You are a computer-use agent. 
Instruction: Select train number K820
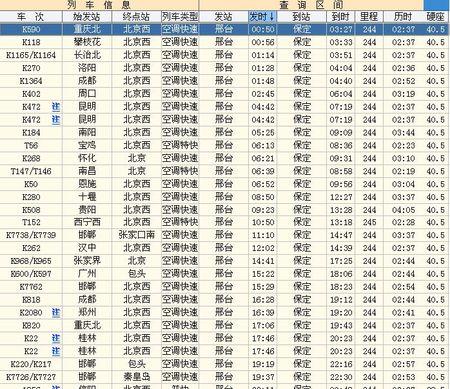point(31,326)
